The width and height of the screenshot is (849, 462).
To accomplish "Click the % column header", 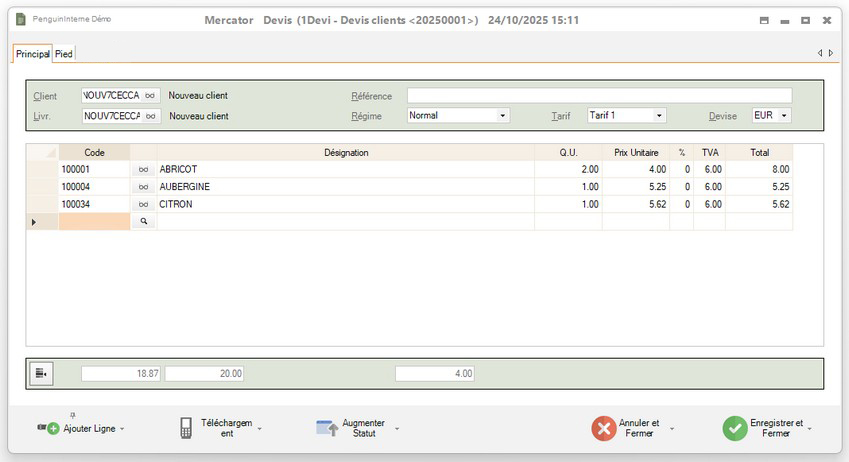I will (682, 152).
